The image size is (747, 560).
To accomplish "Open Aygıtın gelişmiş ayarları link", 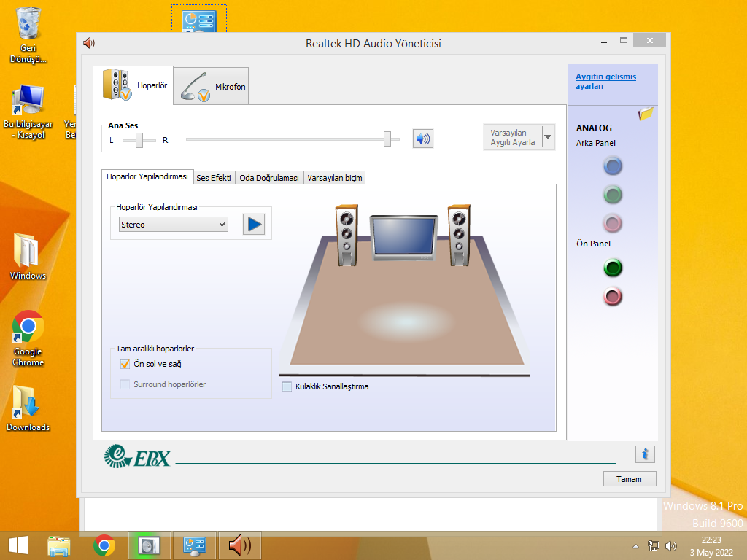I will pyautogui.click(x=605, y=82).
